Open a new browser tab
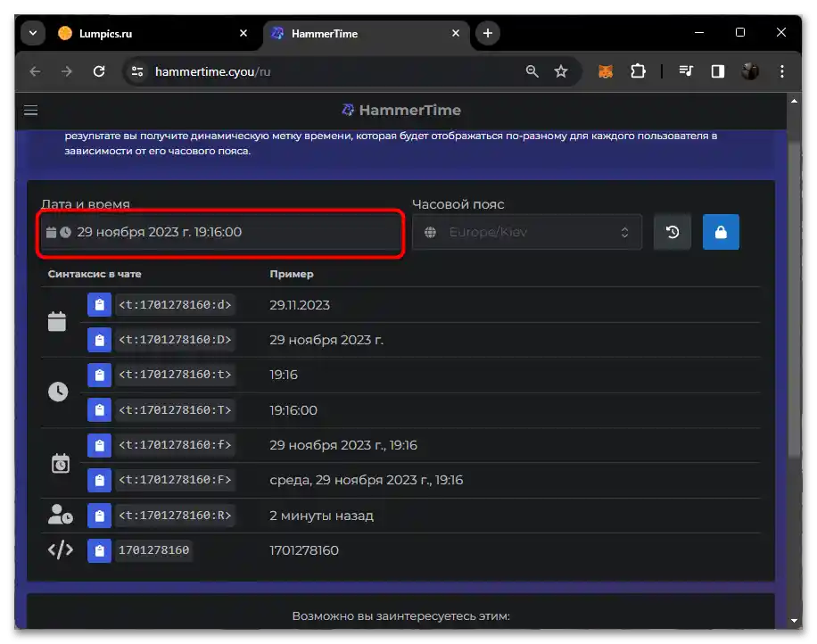Screen dimensions: 817x644 click(488, 33)
